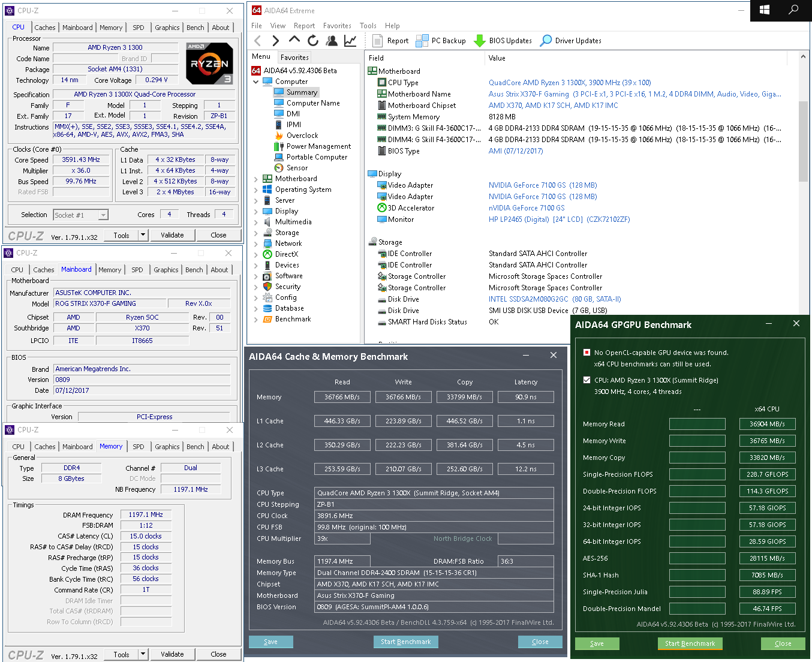Screen dimensions: 812x662
Task: Expand the Operating System tree node
Action: coord(256,189)
